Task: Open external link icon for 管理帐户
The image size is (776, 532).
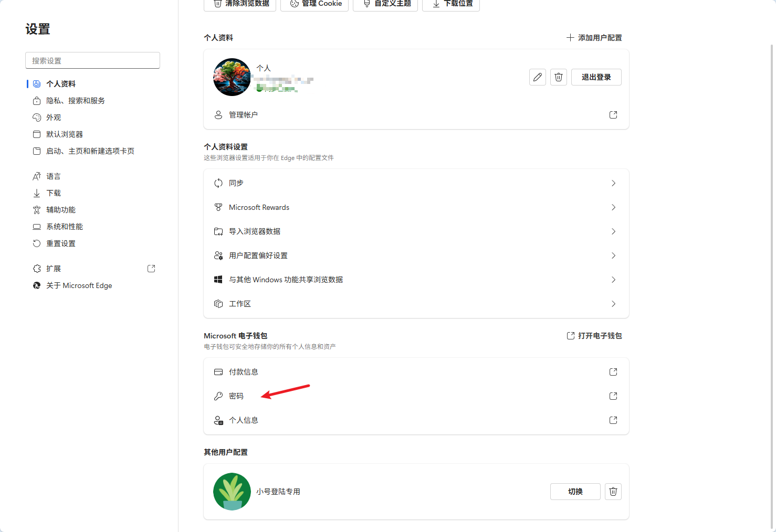Action: (613, 115)
